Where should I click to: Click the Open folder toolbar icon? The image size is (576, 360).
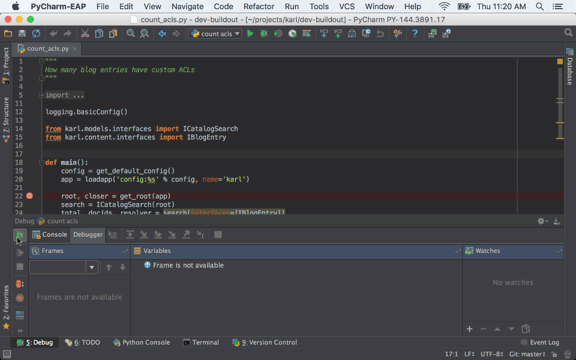8,34
